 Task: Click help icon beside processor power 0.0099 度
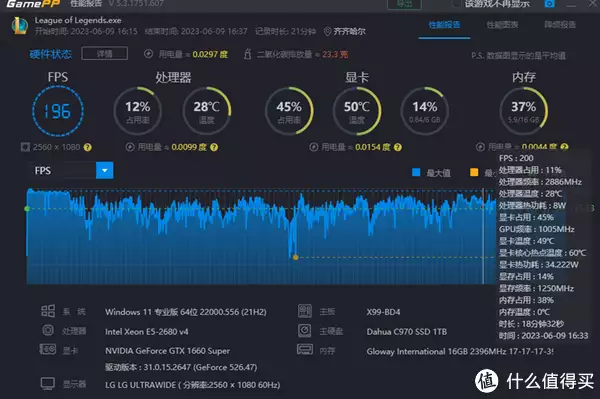click(214, 147)
